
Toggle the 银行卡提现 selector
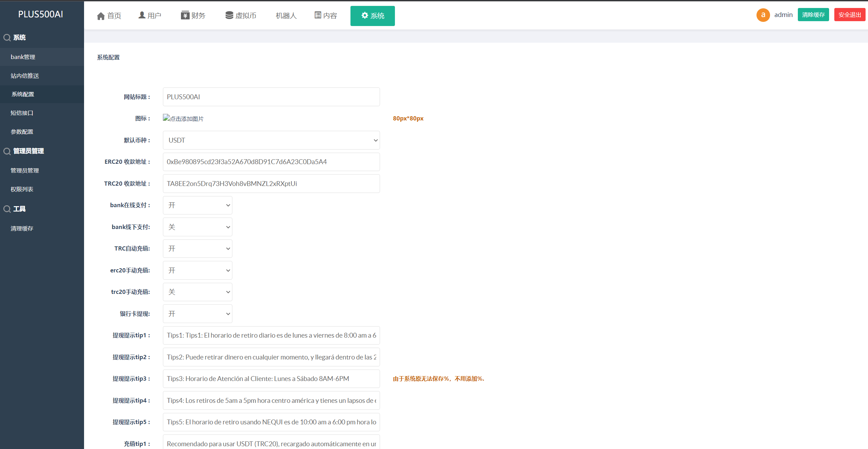(x=197, y=314)
